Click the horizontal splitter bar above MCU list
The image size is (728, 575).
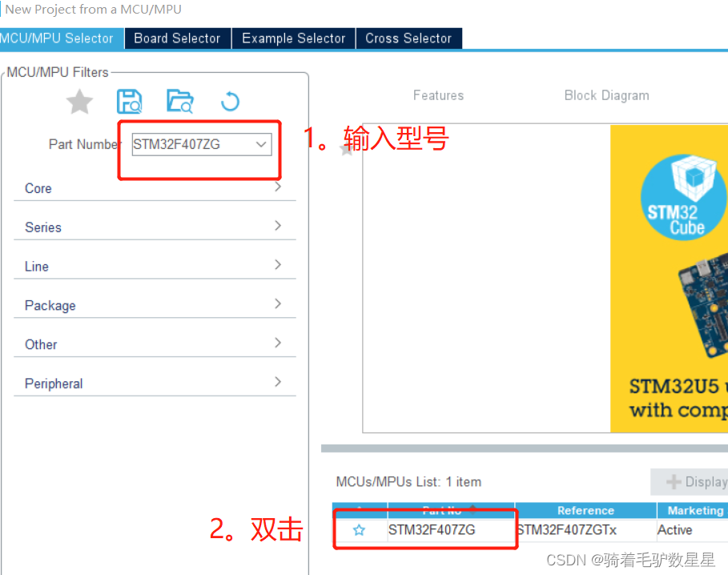525,448
